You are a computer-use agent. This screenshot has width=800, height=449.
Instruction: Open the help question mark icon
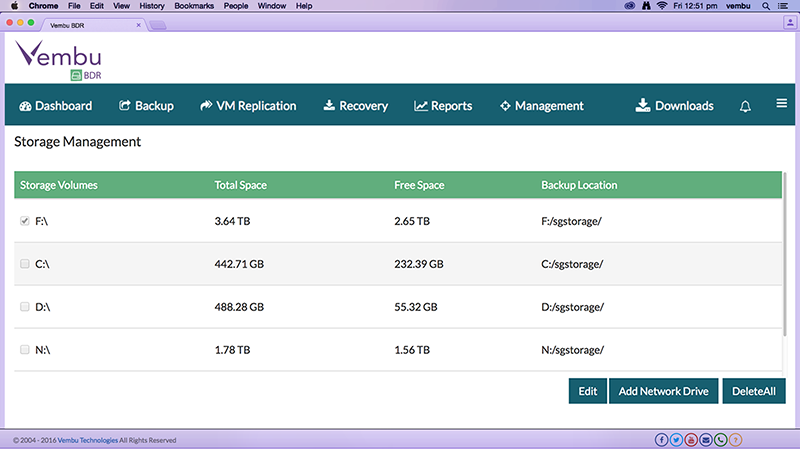pos(736,439)
